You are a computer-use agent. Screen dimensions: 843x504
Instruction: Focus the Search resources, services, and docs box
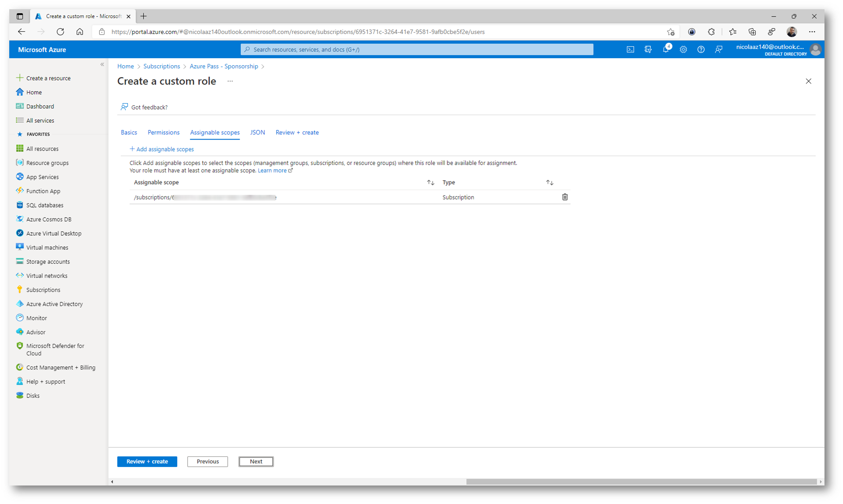[417, 49]
